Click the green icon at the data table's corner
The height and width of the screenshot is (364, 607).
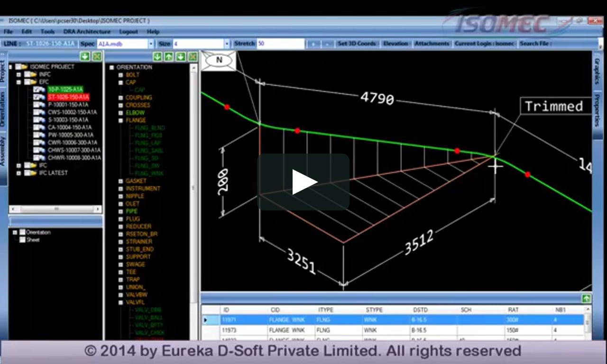(586, 299)
